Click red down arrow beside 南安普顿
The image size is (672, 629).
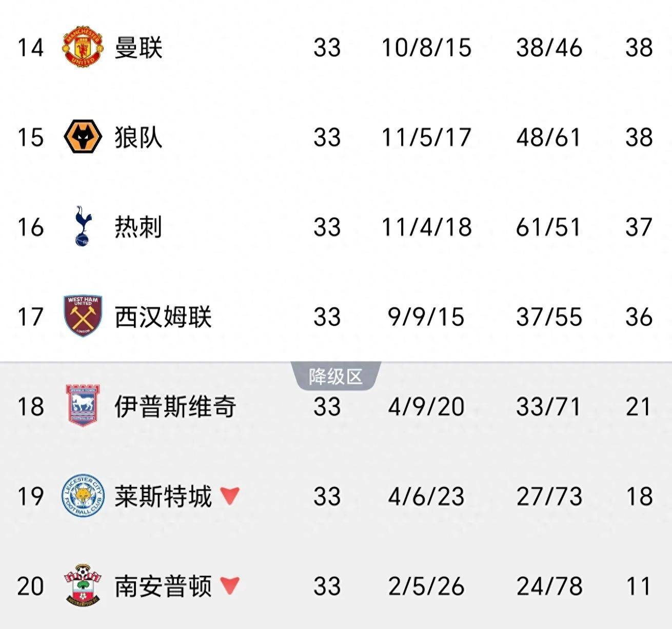click(x=229, y=585)
